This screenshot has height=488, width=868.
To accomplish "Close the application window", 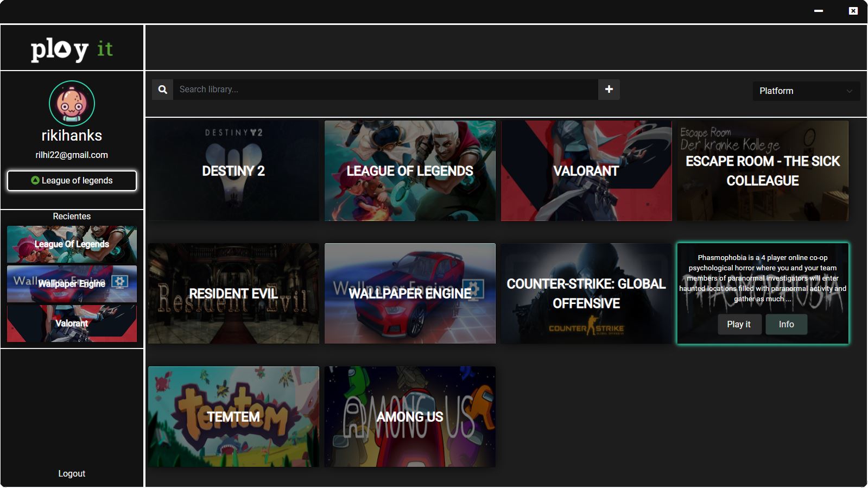I will click(x=853, y=11).
